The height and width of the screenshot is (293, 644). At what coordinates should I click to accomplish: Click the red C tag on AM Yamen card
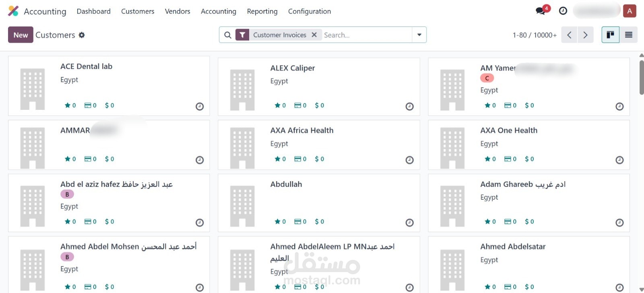(487, 78)
